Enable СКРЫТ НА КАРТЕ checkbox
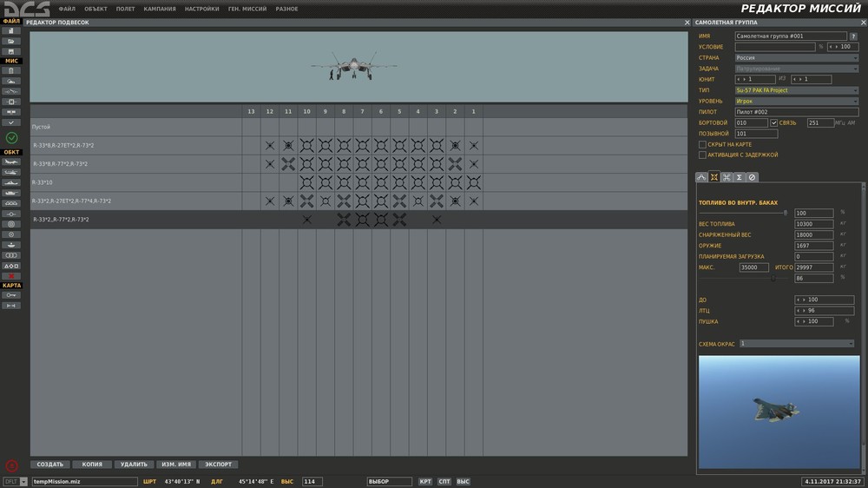 [x=702, y=144]
